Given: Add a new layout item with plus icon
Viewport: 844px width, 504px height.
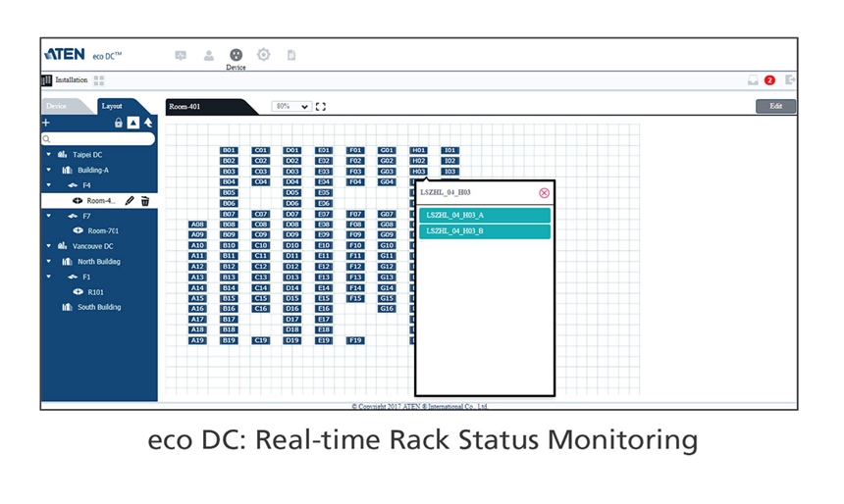Looking at the screenshot, I should [x=46, y=123].
